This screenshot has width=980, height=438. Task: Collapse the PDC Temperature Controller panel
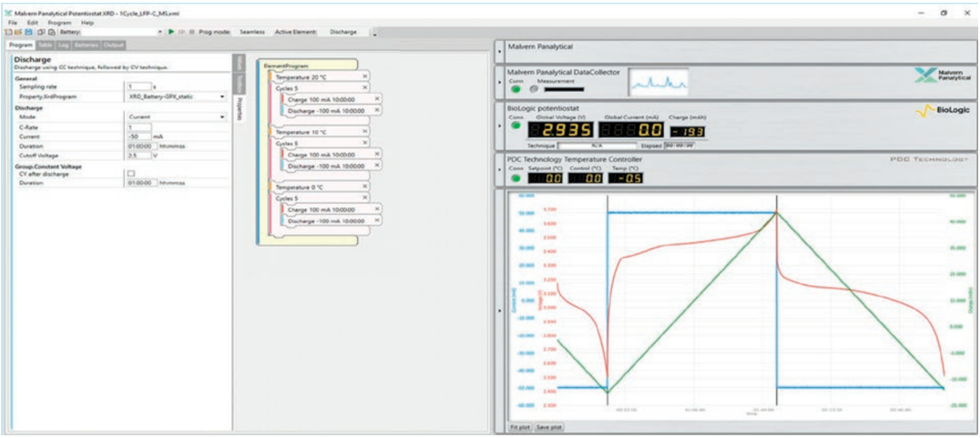499,171
